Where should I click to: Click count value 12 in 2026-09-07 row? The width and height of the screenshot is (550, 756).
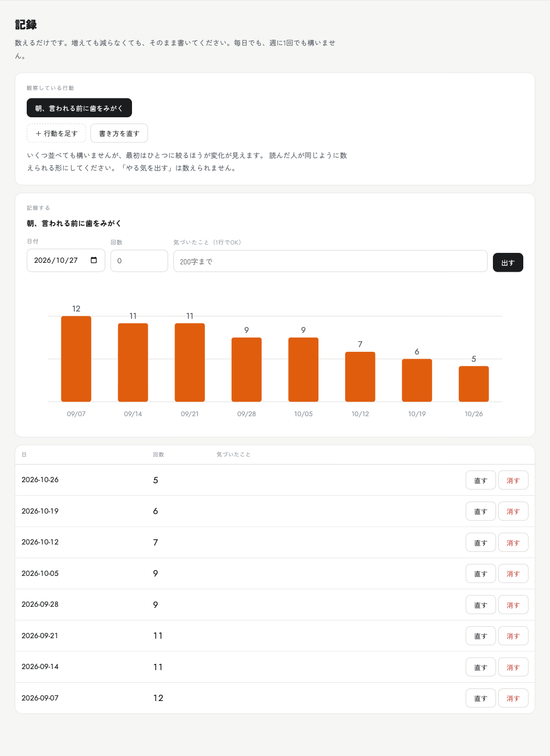pos(158,698)
